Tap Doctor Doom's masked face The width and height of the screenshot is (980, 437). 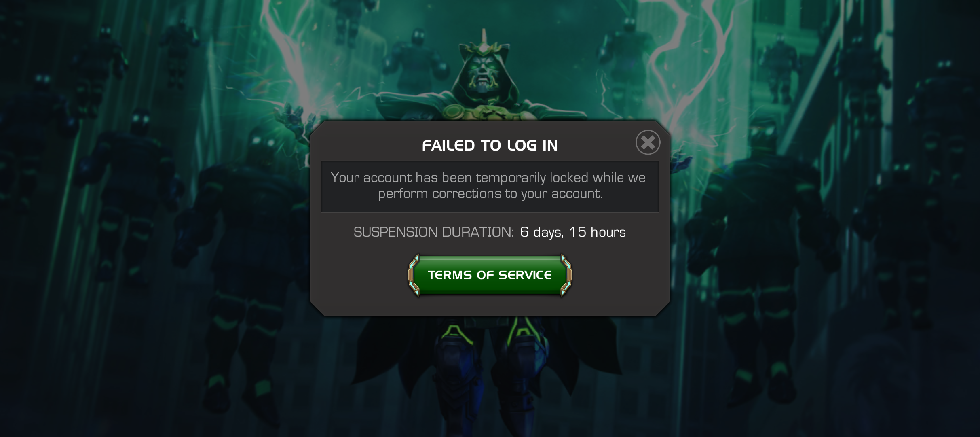click(x=484, y=75)
